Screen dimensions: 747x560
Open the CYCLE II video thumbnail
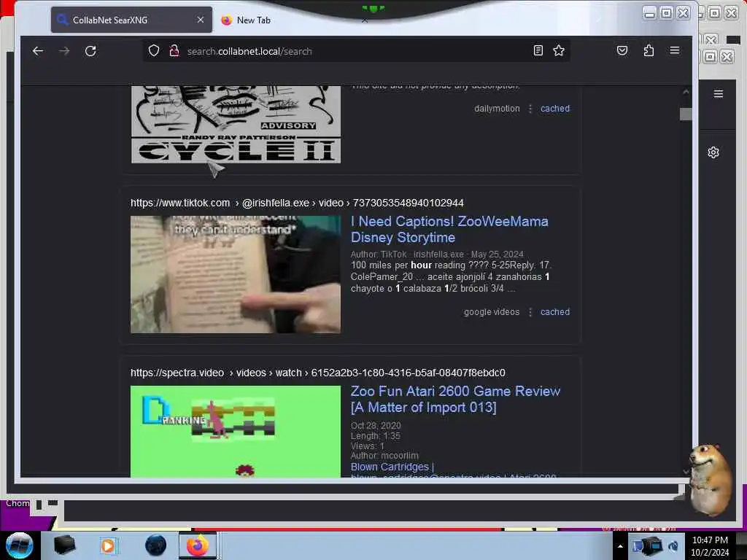pyautogui.click(x=236, y=125)
